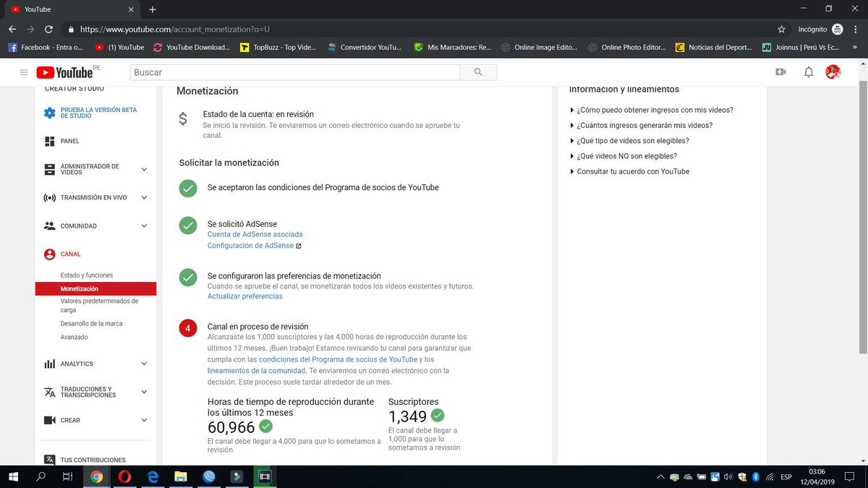
Task: Click the ESP language indicator
Action: (x=786, y=476)
